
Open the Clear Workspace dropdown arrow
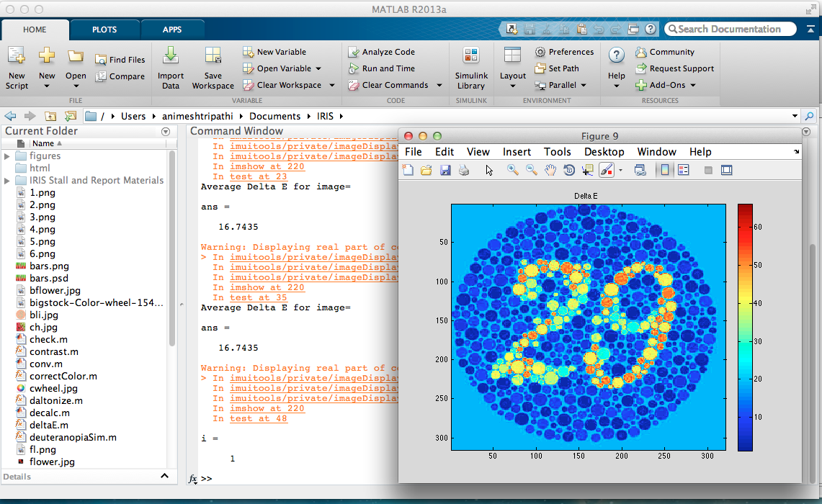(332, 85)
